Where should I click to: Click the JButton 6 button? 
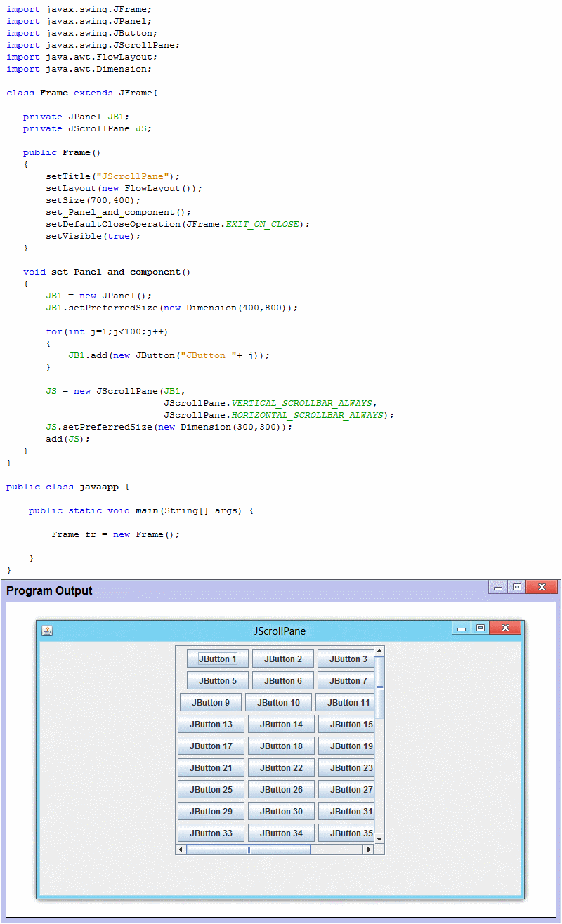[x=283, y=681]
